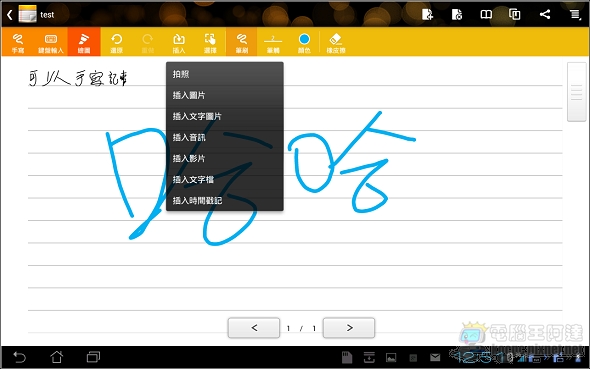Image resolution: width=590 pixels, height=369 pixels.
Task: Switch to keyboard input (鍵盤輸入) mode
Action: tap(50, 42)
